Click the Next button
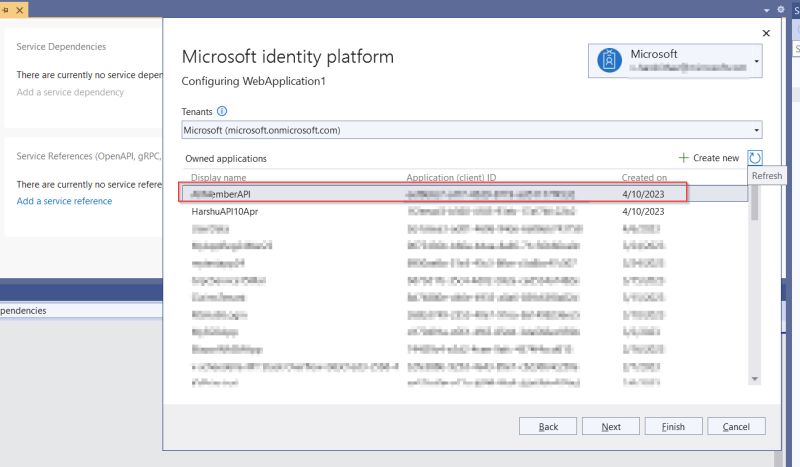This screenshot has width=800, height=467. click(611, 426)
